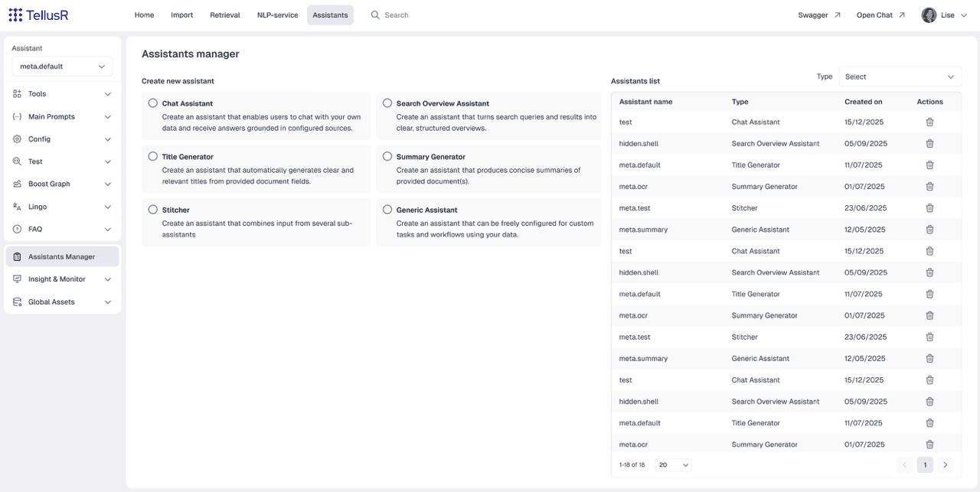Click the Tools sidebar icon

tap(17, 94)
